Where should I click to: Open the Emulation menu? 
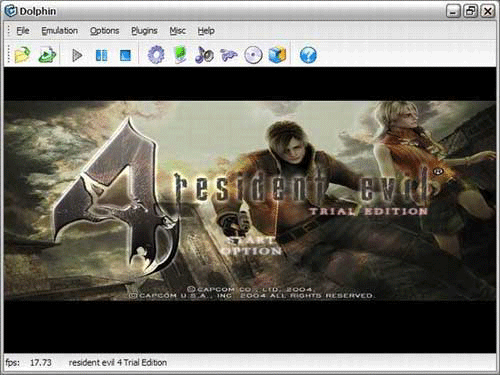[x=60, y=31]
